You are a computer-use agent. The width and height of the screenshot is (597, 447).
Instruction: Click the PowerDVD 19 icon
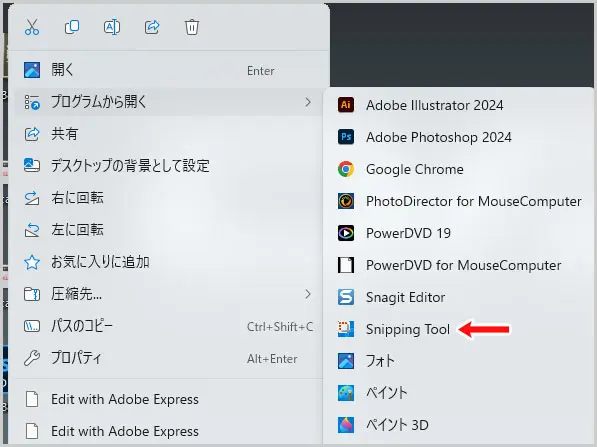(x=346, y=233)
